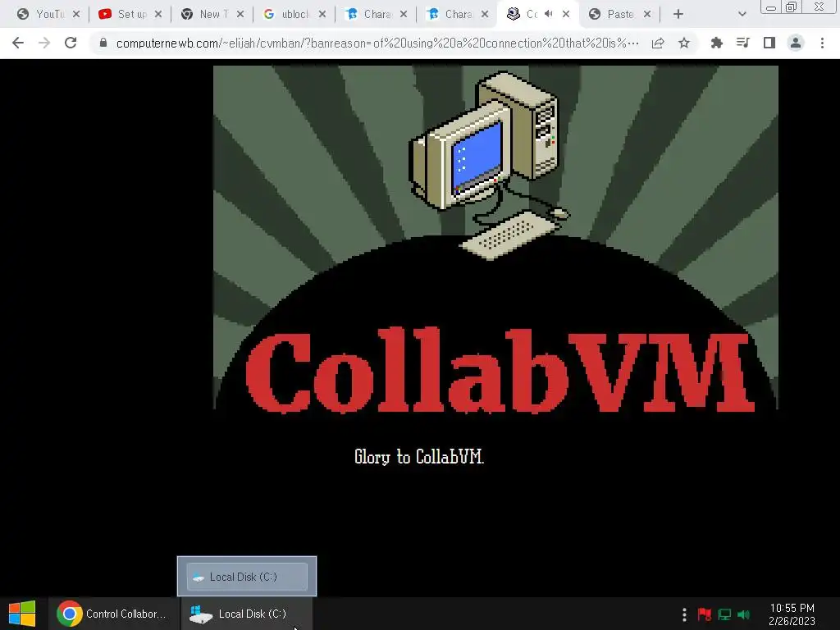
Task: Close the ublock search tab
Action: click(x=322, y=14)
